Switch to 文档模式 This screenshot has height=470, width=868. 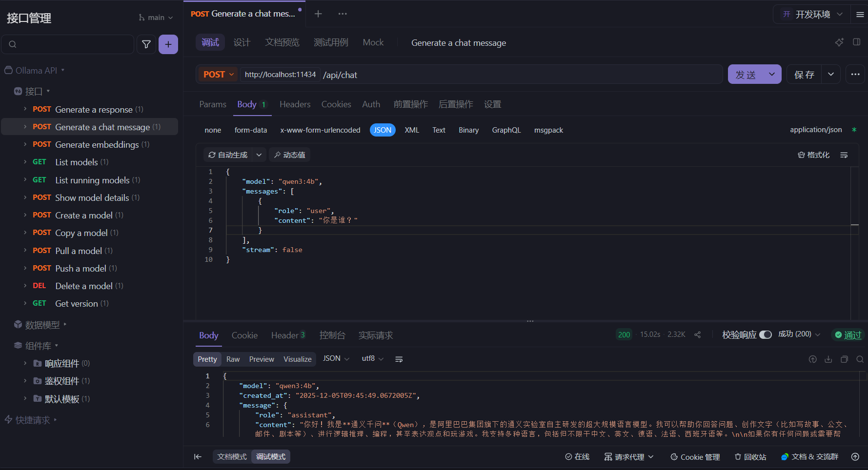tap(232, 457)
